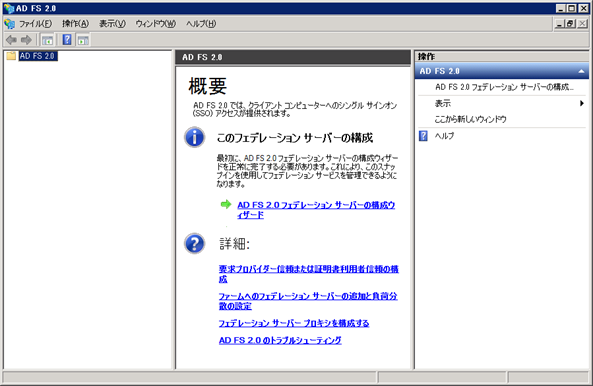Select the AD FS 2.0 tree node
Screen dimensions: 593x386
coord(38,56)
